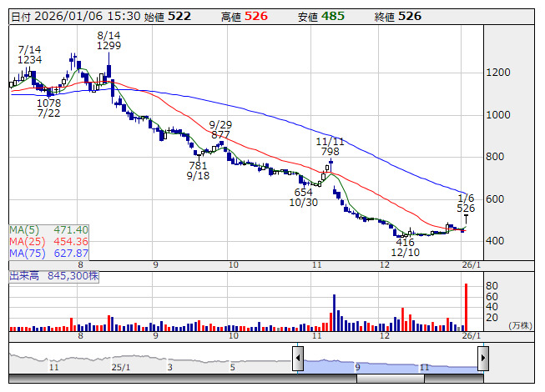Click the 12/10 low of 416 label
Screen dimensions: 545x392
tap(406, 247)
